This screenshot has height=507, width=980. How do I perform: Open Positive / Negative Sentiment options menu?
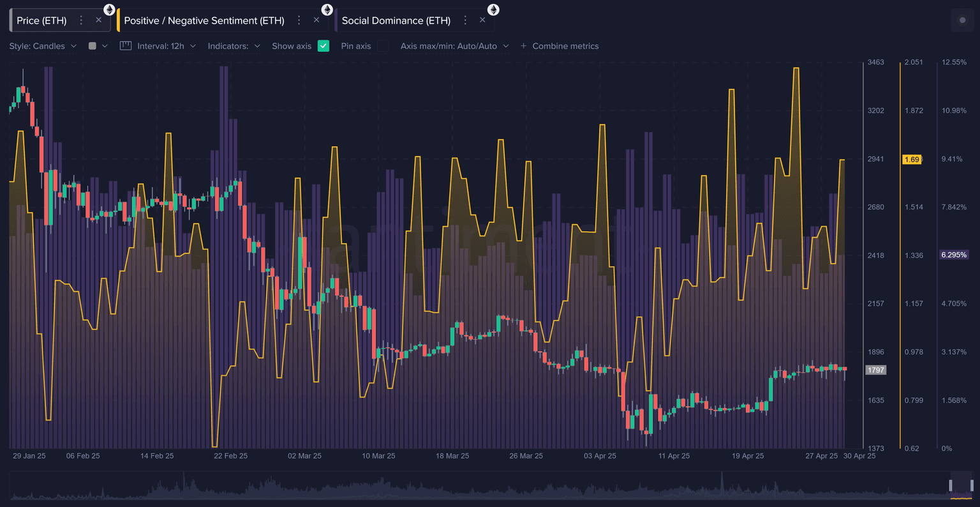coord(299,20)
